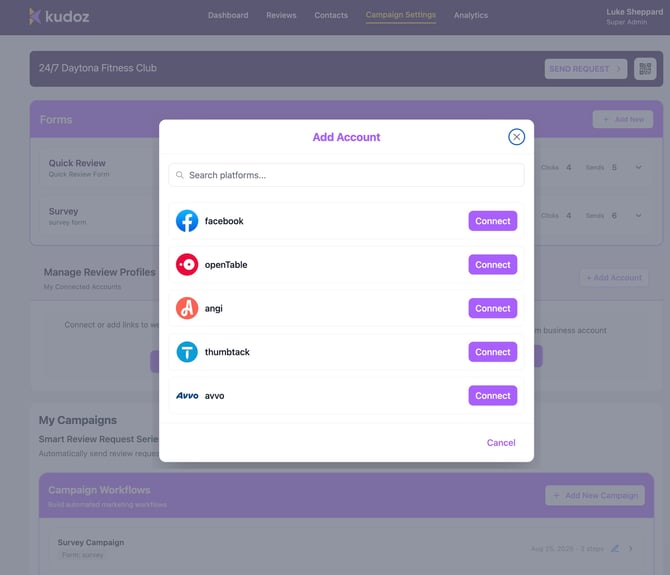
Task: Open Survey Campaign details chevron
Action: [630, 548]
